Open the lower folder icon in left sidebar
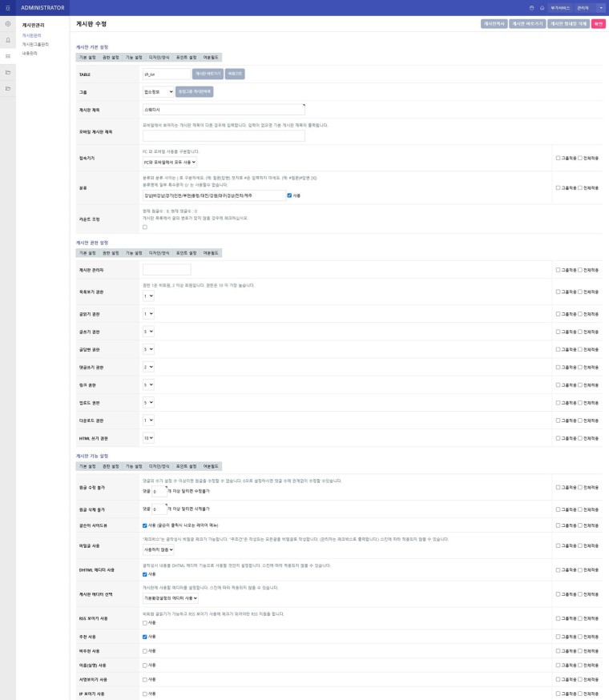The image size is (609, 700). tap(7, 88)
